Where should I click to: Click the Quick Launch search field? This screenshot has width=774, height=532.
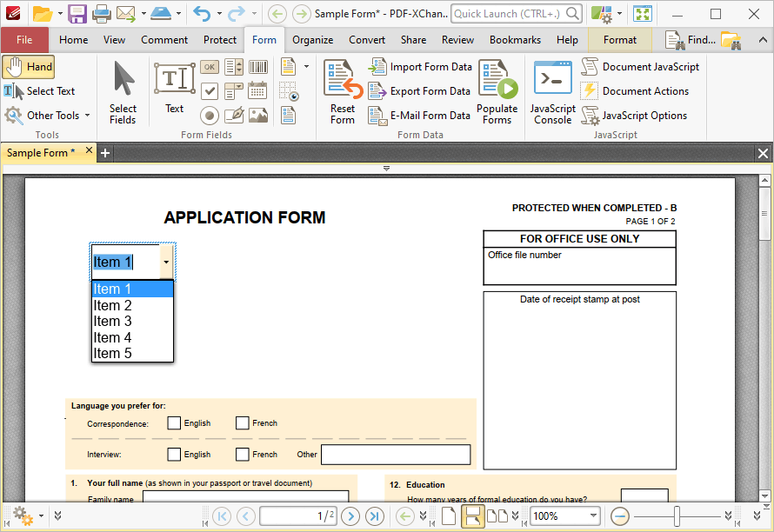[x=517, y=14]
